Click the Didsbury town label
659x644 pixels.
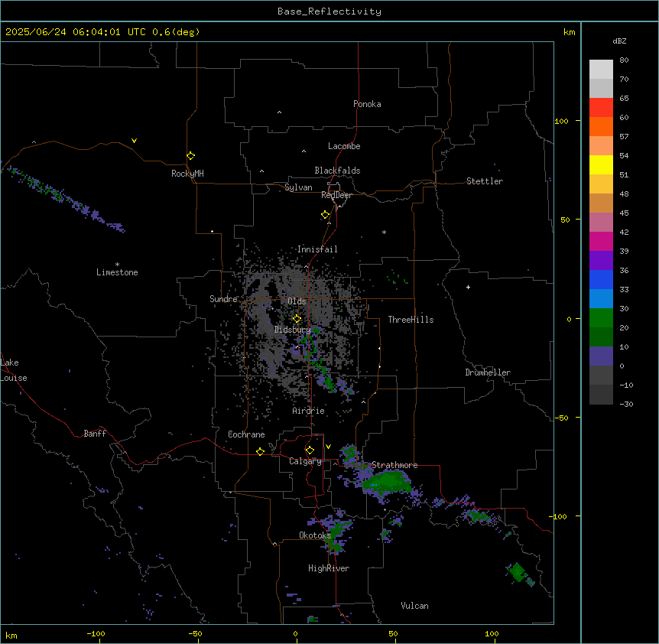click(293, 330)
